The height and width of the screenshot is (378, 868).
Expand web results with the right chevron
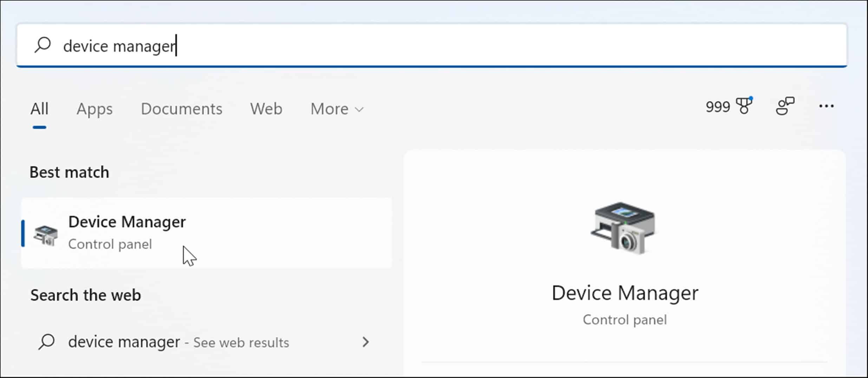(366, 342)
